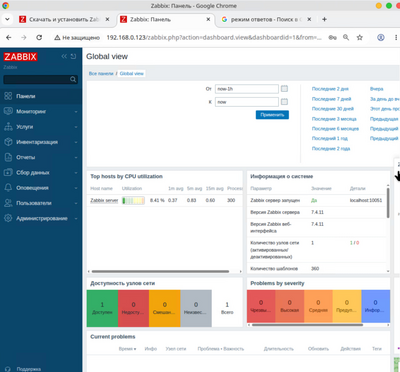Image resolution: width=400 pixels, height=372 pixels.
Task: Collapse the sidebar with double chevron icon
Action: pyautogui.click(x=64, y=56)
